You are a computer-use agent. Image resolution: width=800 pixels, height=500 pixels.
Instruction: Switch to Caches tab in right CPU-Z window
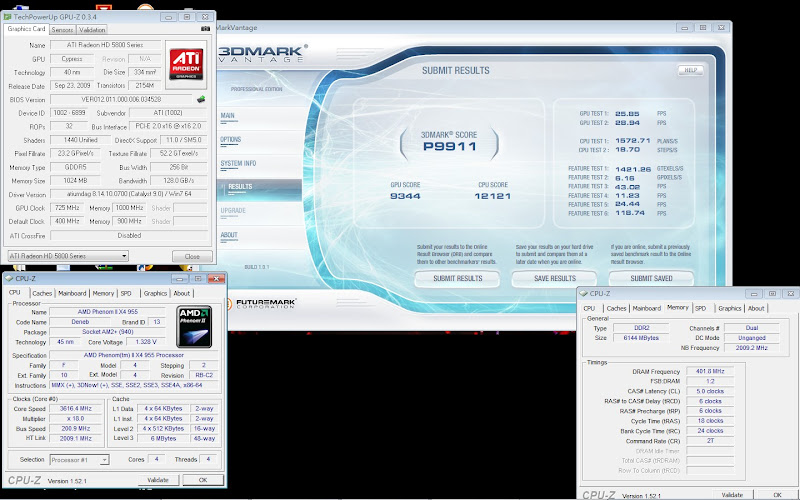coord(616,308)
